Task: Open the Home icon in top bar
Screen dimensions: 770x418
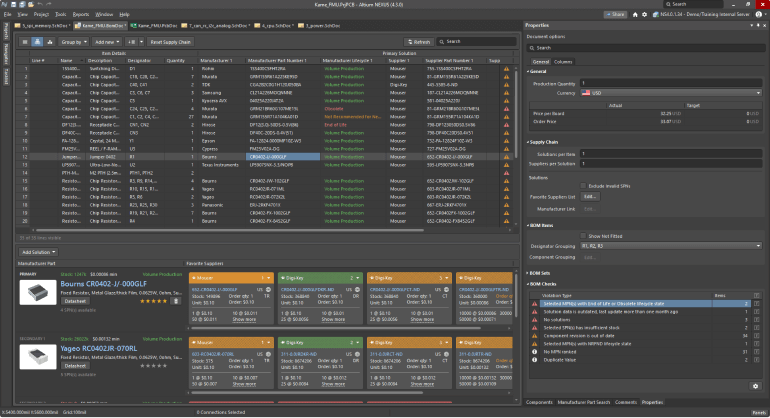Action: click(636, 15)
